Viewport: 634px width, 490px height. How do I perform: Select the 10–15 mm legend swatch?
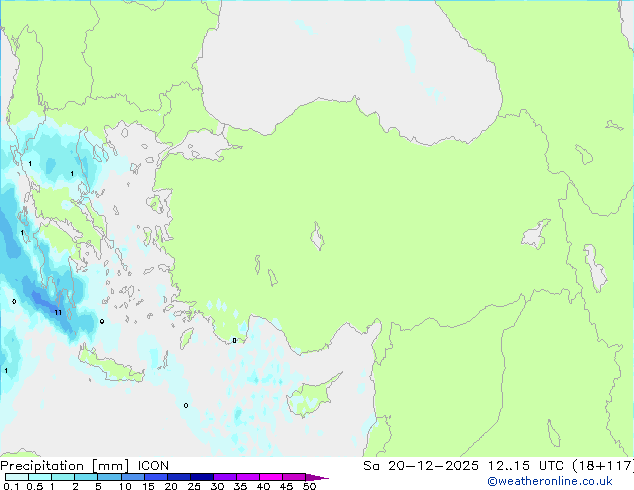(132, 477)
